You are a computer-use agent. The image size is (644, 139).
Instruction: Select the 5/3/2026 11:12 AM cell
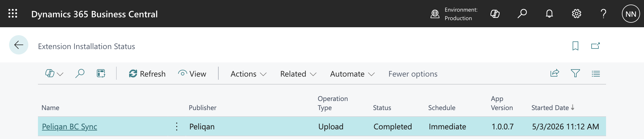point(565,127)
